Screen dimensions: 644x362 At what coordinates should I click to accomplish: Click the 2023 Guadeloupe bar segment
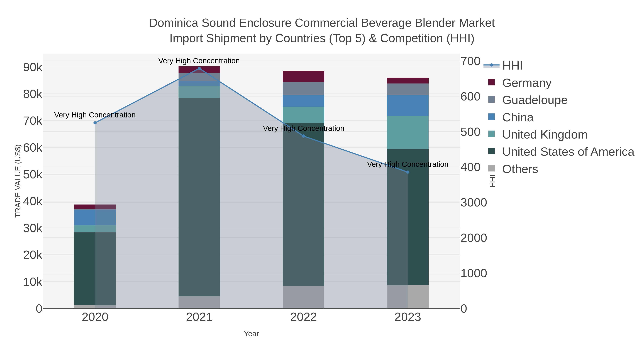click(x=408, y=89)
